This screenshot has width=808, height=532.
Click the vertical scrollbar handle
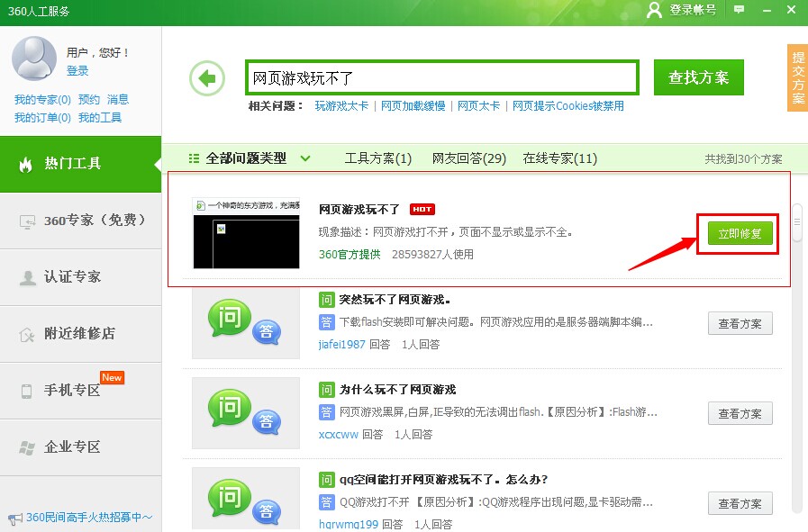(797, 222)
